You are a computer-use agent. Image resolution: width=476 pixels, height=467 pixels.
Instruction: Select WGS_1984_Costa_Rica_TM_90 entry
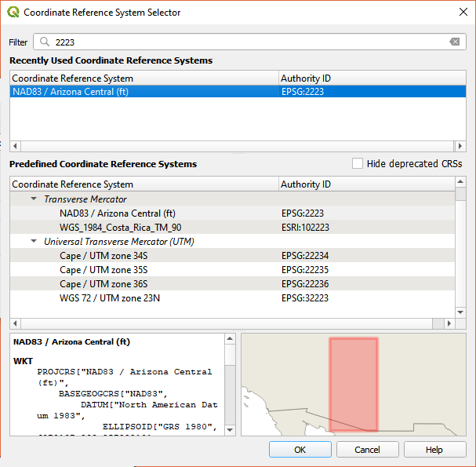(115, 228)
